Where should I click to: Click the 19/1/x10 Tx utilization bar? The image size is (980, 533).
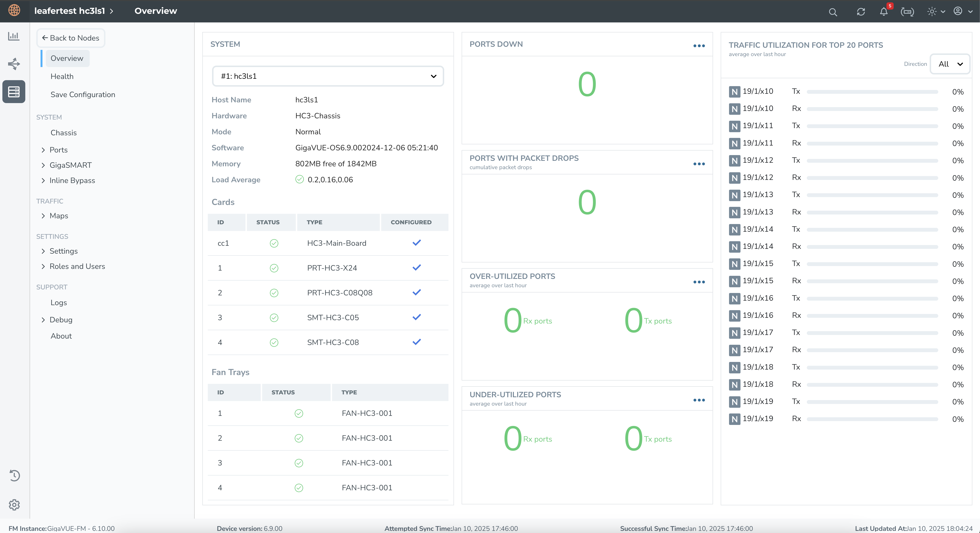pyautogui.click(x=872, y=92)
